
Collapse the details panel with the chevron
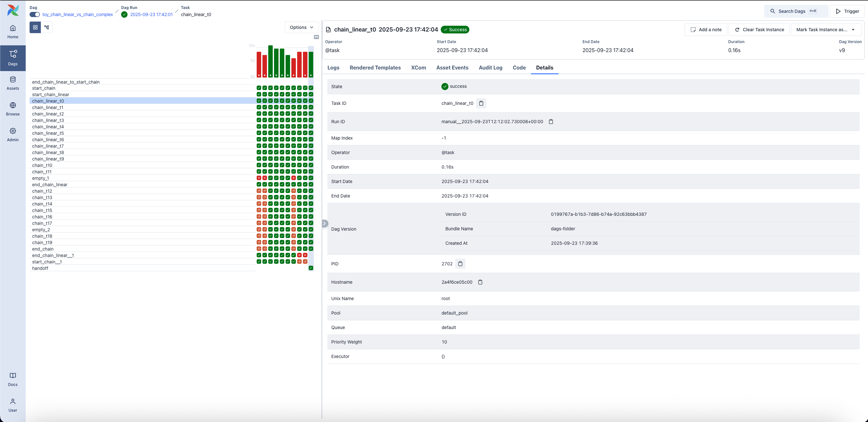click(324, 223)
